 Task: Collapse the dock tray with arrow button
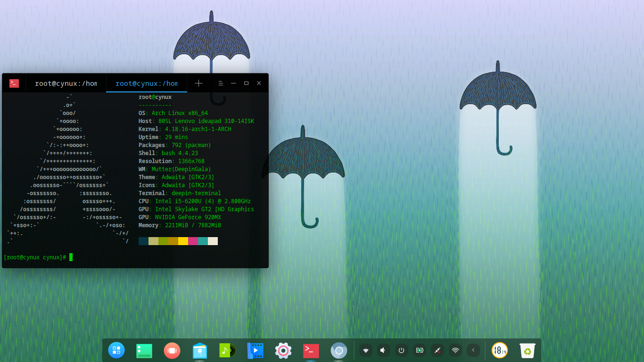tap(473, 350)
